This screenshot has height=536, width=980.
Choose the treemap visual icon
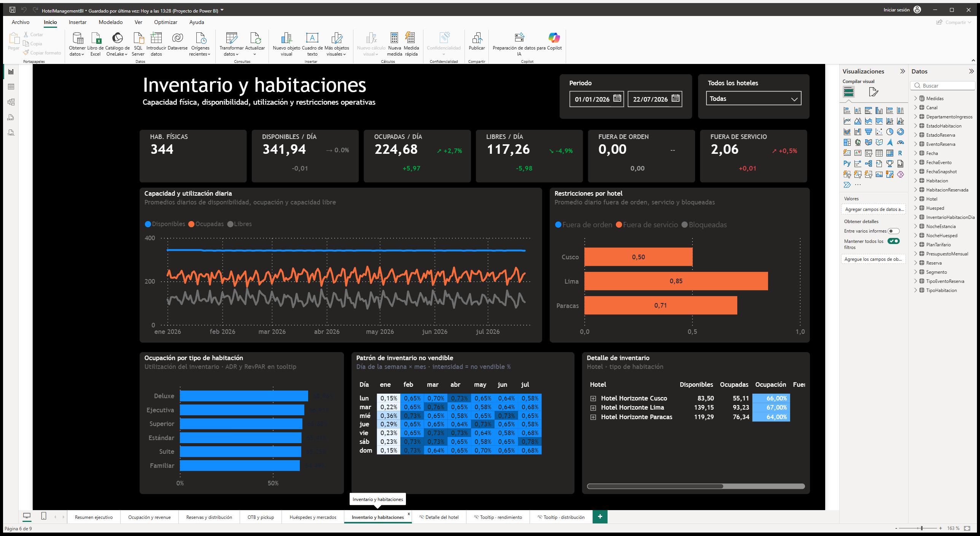click(847, 143)
